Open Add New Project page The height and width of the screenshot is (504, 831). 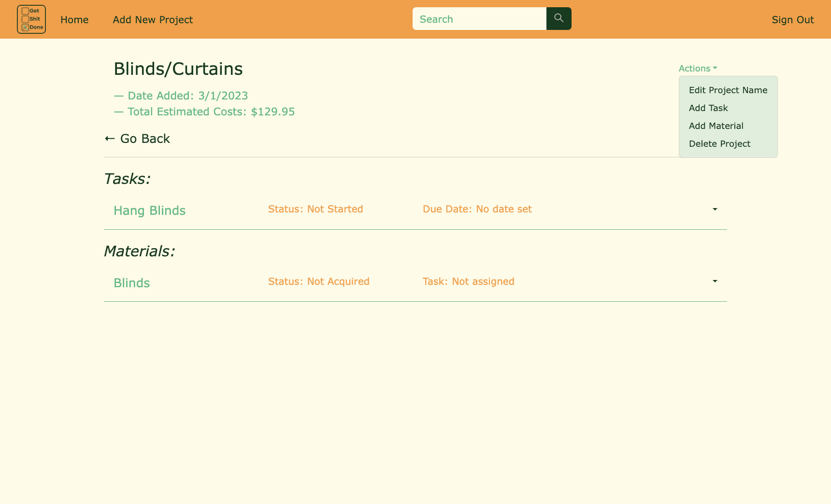tap(153, 20)
